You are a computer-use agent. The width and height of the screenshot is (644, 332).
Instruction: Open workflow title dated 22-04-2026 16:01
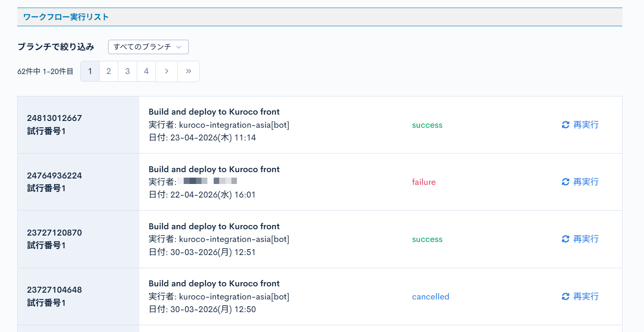[x=214, y=169]
